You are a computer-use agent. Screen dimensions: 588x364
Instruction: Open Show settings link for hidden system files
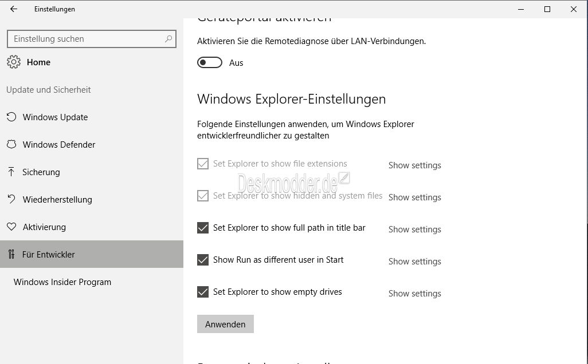(415, 197)
